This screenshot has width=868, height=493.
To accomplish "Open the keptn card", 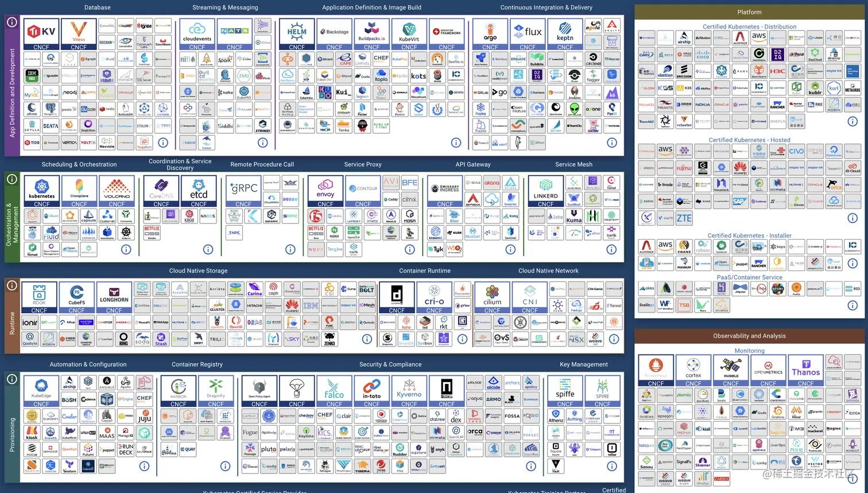I will [565, 34].
